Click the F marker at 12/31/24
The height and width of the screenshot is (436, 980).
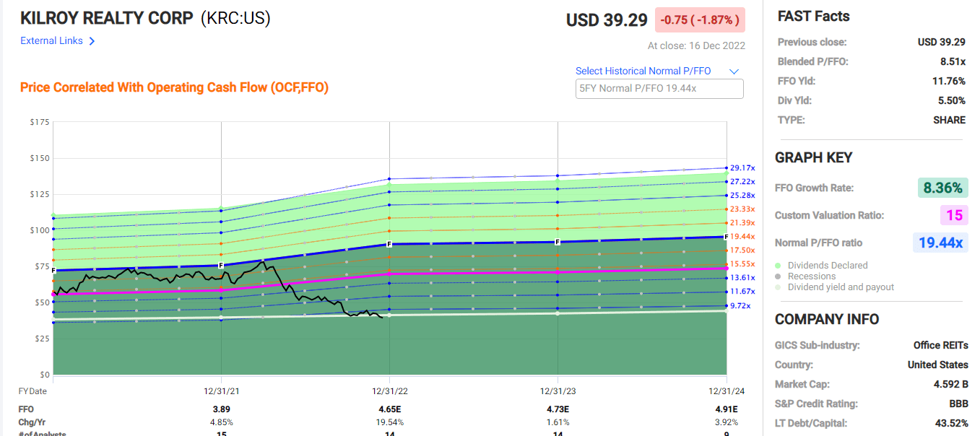(x=727, y=237)
